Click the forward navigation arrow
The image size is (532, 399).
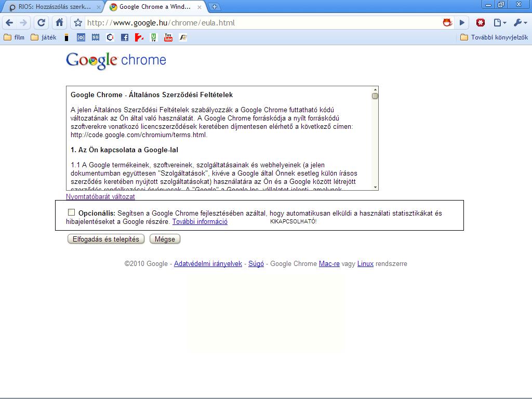[x=23, y=23]
